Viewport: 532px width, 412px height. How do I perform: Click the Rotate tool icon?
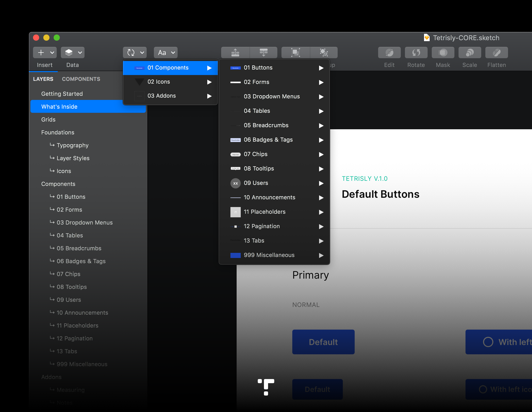[x=416, y=53]
